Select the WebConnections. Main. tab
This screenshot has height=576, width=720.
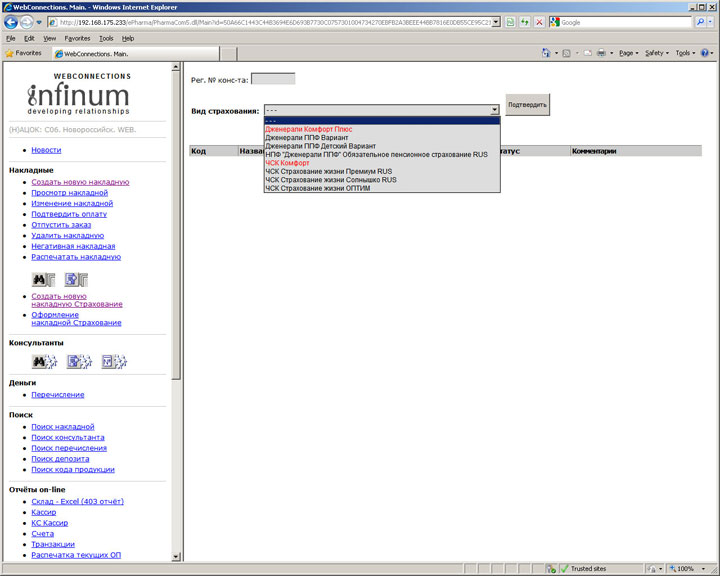[x=136, y=54]
